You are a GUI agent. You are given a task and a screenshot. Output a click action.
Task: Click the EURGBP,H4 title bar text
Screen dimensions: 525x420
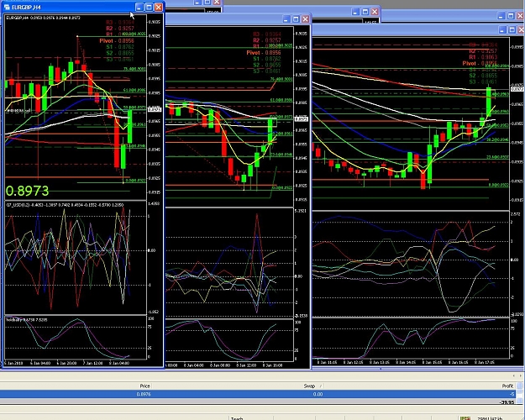click(26, 7)
